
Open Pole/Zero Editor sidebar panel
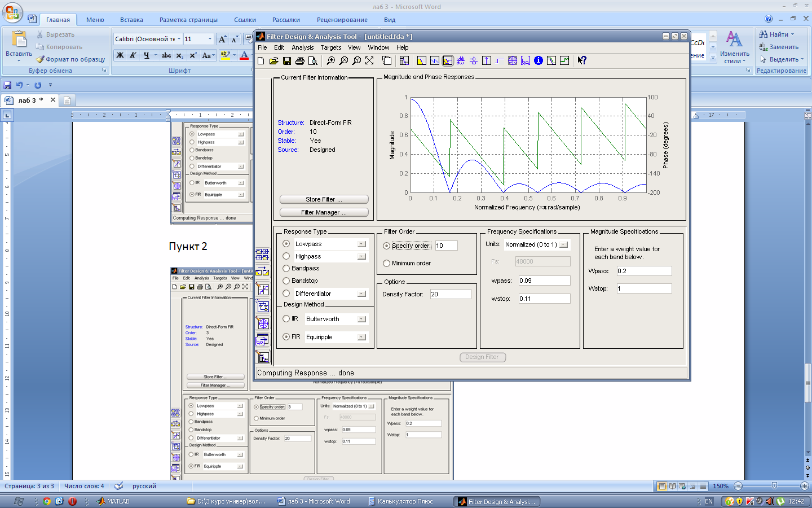click(x=262, y=323)
